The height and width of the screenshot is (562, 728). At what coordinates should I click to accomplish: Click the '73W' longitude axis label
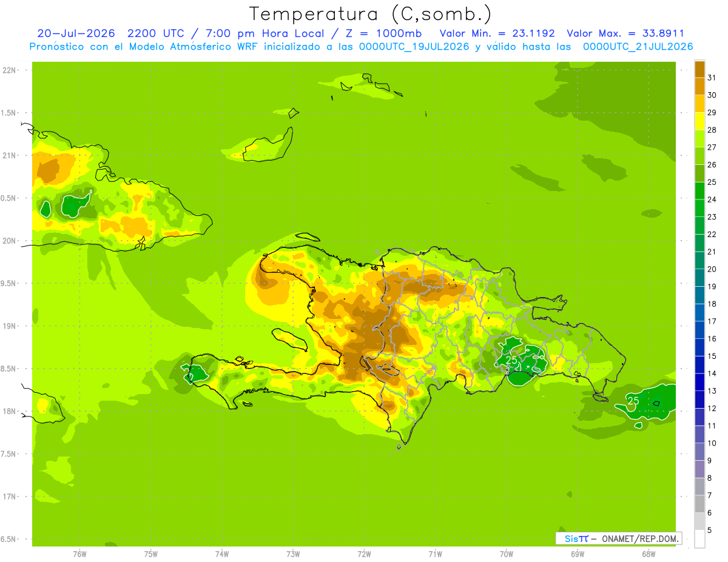[x=293, y=554]
